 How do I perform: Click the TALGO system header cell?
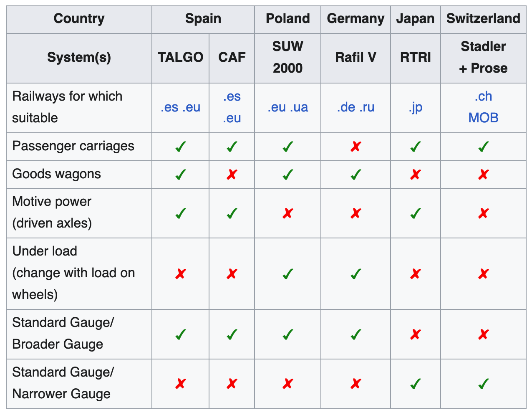tap(180, 57)
